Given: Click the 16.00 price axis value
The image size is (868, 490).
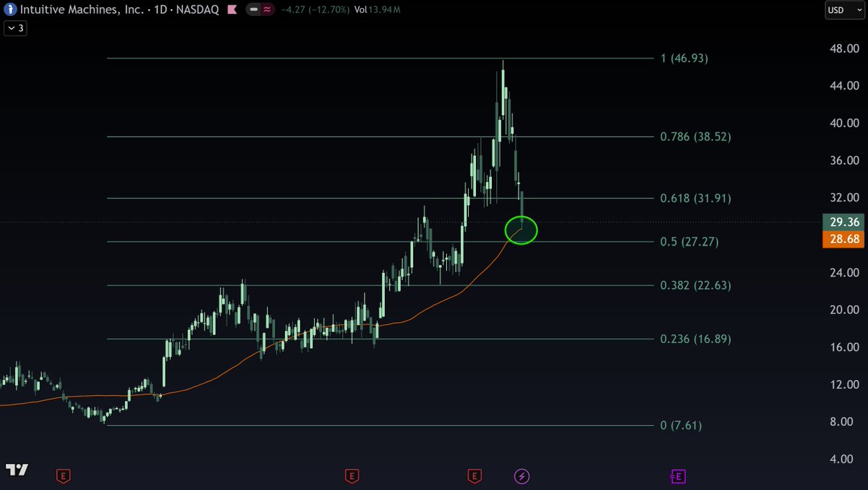Looking at the screenshot, I should point(844,347).
